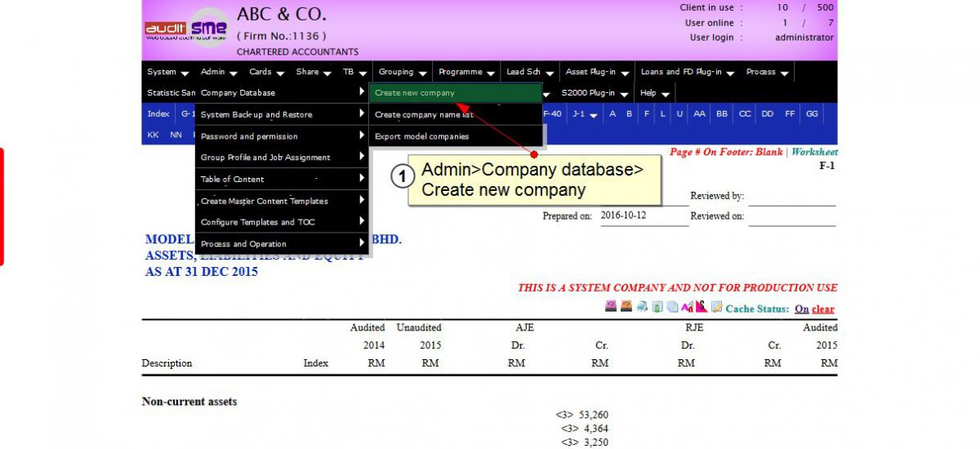Screen dimensions: 980x449
Task: Click the clear cache link
Action: [x=823, y=309]
